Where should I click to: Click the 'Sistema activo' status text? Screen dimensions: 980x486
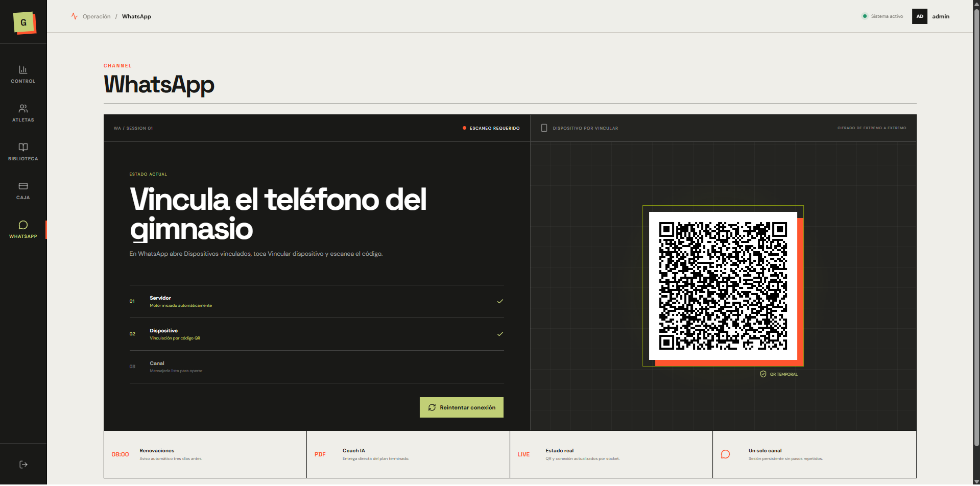[x=887, y=16]
